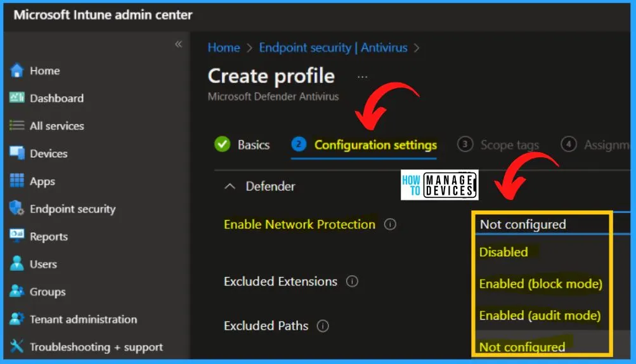636x364 pixels.
Task: Open Tenant administration in the sidebar
Action: pyautogui.click(x=83, y=320)
